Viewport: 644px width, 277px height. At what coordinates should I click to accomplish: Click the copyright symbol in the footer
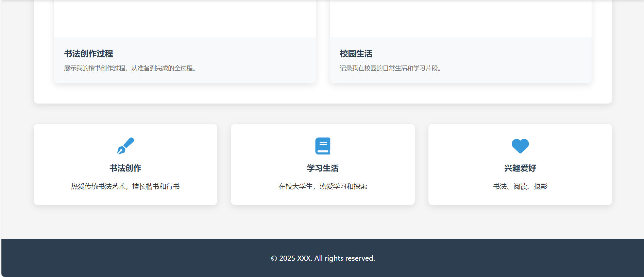point(274,258)
